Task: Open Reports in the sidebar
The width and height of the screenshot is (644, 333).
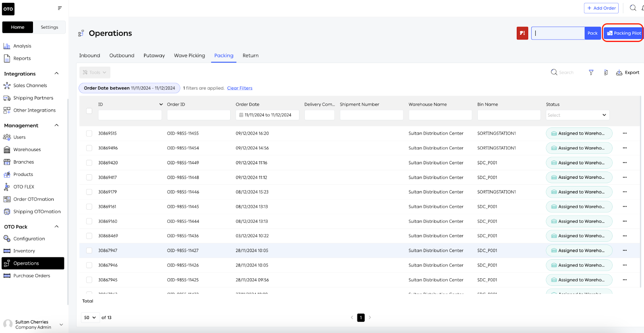Action: click(22, 58)
